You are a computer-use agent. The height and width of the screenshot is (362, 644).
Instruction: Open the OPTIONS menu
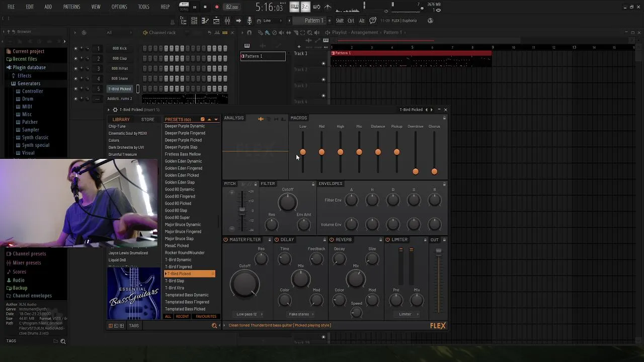(x=119, y=7)
